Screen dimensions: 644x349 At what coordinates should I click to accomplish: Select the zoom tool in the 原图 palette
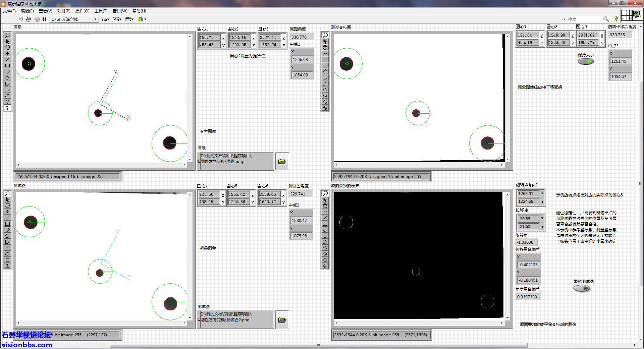(x=7, y=35)
